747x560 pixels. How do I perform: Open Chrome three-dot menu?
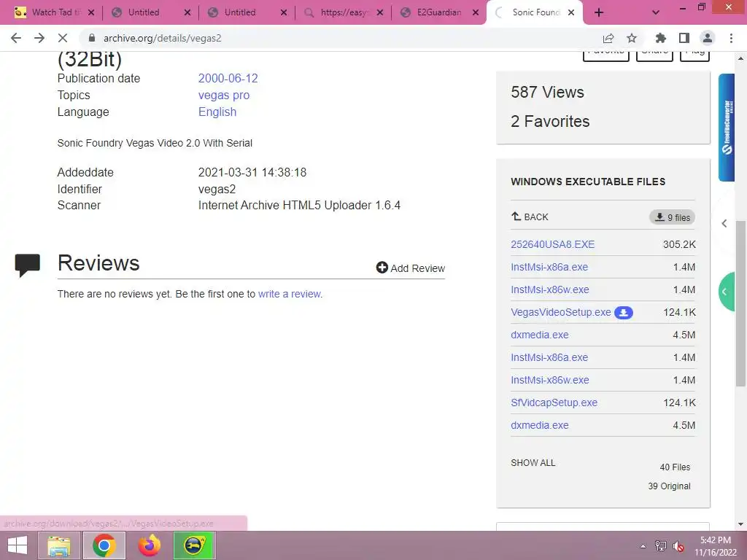coord(731,38)
